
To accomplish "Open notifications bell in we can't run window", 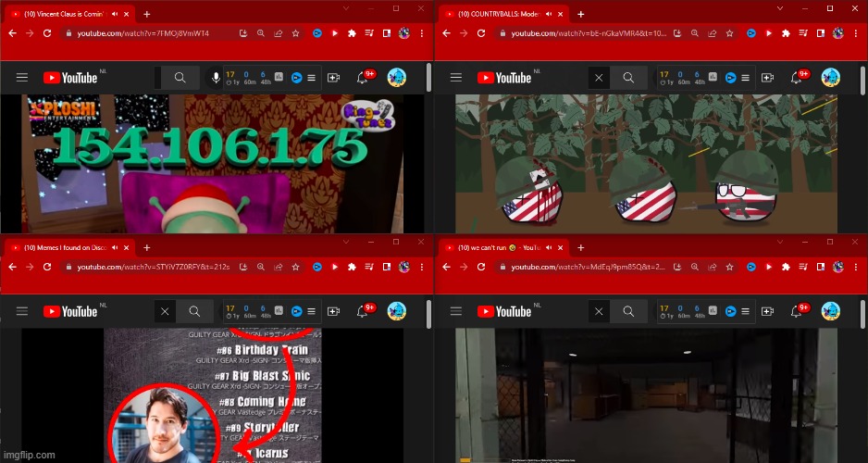I will click(796, 311).
